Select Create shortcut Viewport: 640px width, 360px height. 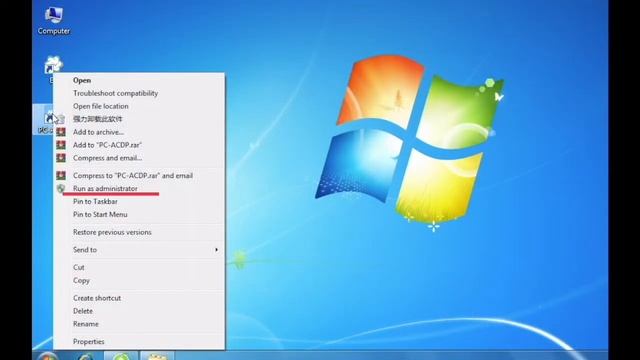coord(139,298)
